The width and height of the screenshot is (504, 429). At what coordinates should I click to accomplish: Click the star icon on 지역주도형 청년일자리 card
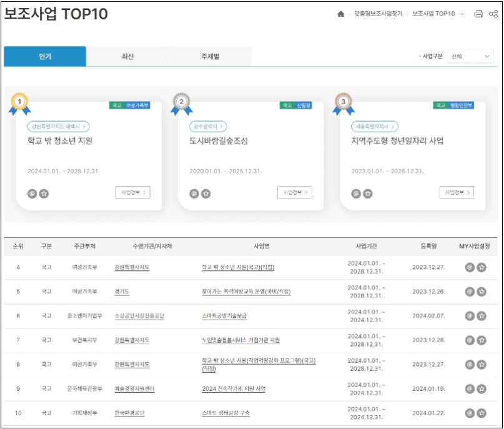(368, 194)
